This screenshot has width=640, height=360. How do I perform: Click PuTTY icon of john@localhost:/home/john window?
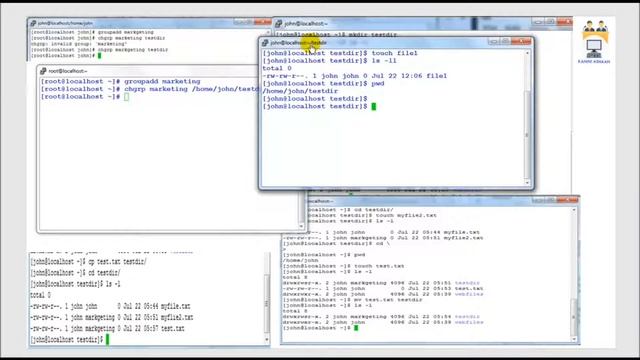[x=33, y=23]
